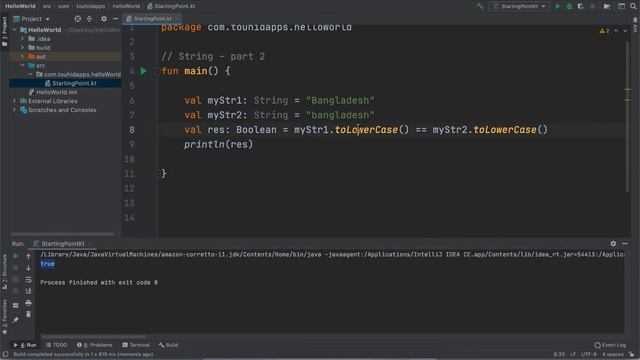This screenshot has width=640, height=360.
Task: Click the Structure vertical tool window tab
Action: 4,271
